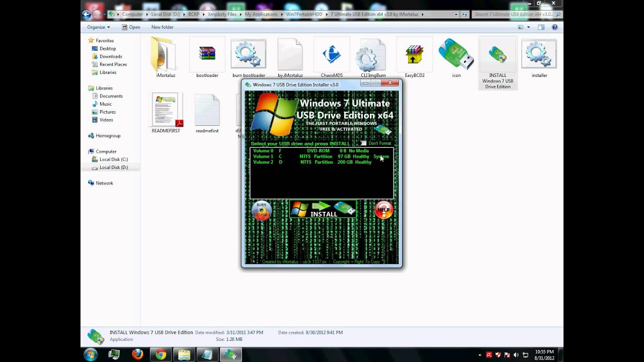Jump to Win7PortableHDD breadcrumb
The height and width of the screenshot is (362, 644).
click(304, 15)
